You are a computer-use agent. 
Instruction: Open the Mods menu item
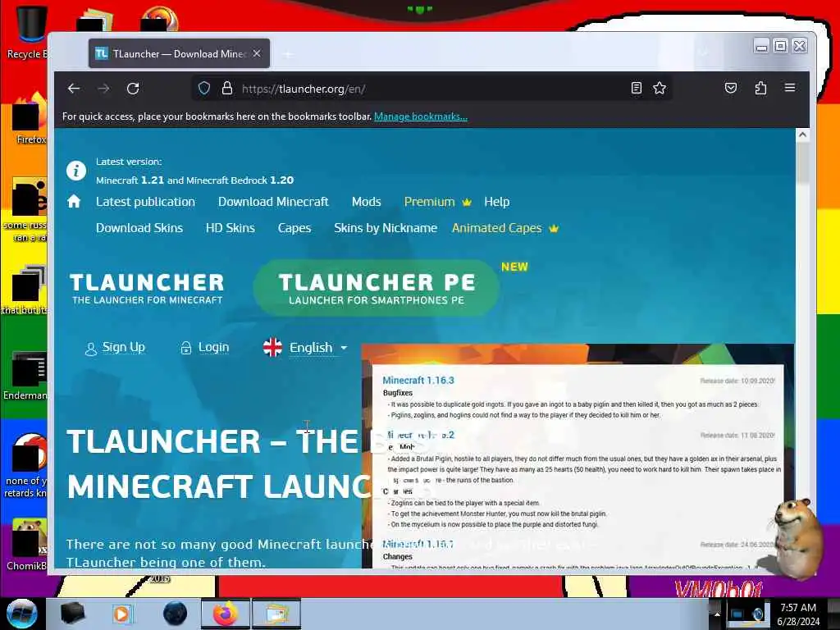click(367, 202)
